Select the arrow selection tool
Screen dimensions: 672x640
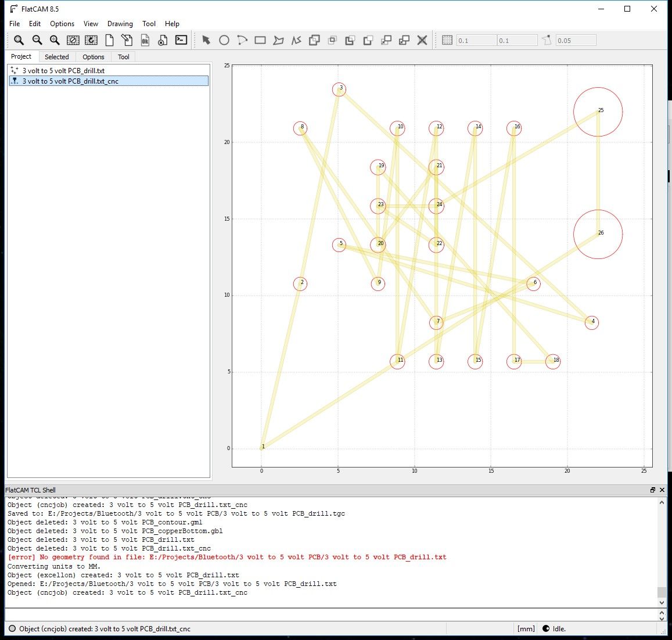[206, 40]
